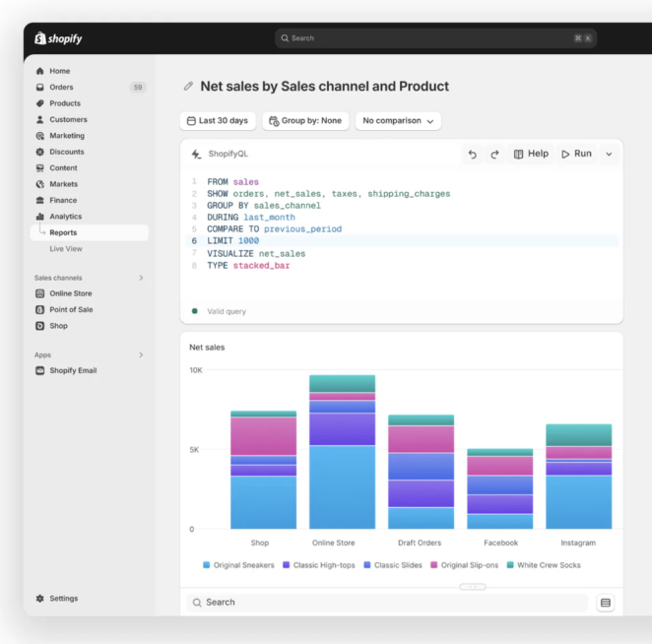Open Online Store sales channel
The image size is (652, 644).
coord(71,293)
